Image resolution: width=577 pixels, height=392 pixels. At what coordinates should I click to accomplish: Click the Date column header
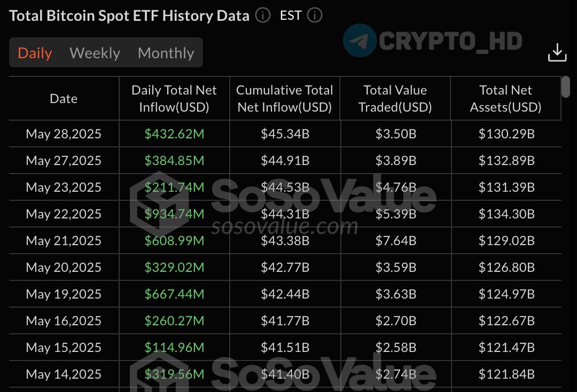coord(64,99)
